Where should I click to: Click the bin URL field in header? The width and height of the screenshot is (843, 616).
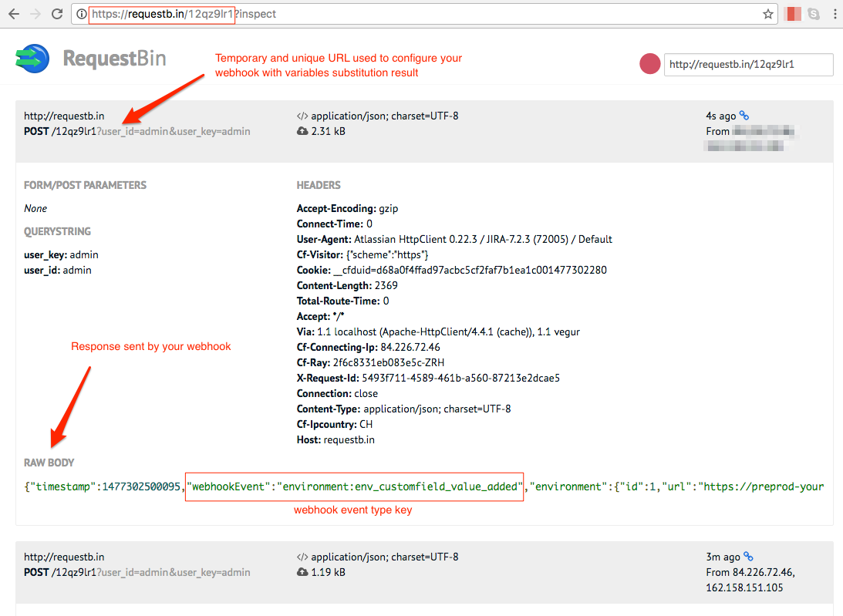pyautogui.click(x=748, y=65)
